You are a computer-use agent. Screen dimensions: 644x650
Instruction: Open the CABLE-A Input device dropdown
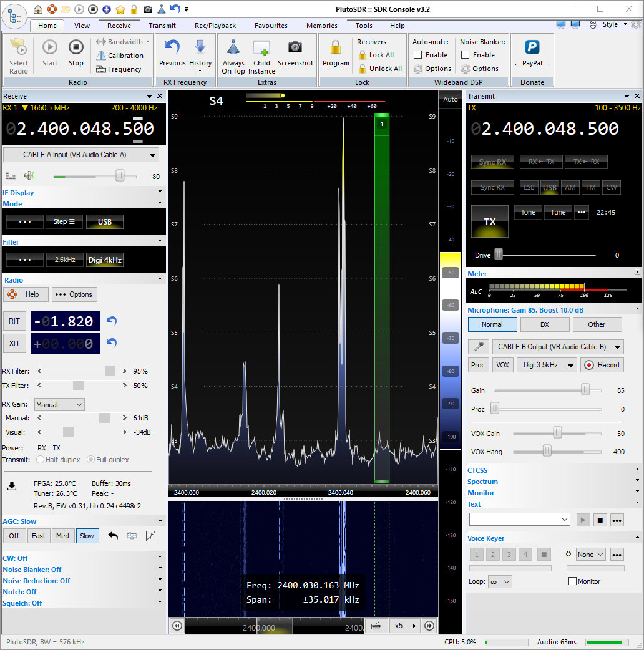tap(81, 155)
